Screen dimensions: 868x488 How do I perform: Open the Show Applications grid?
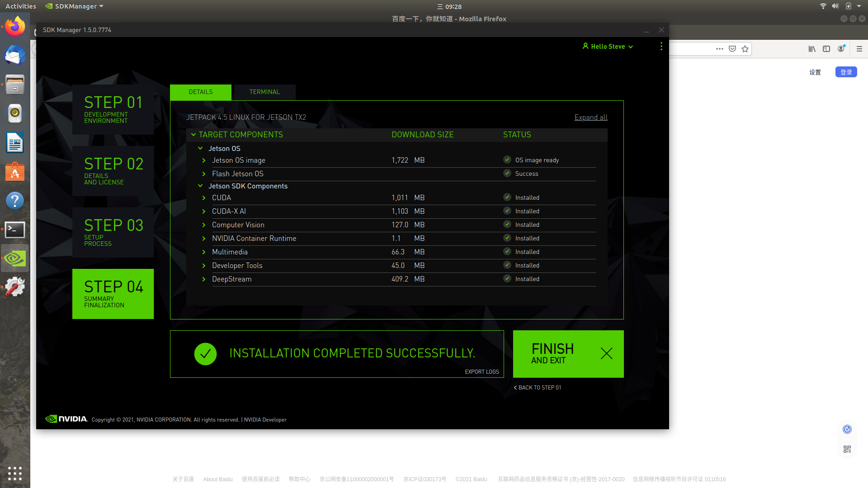click(x=15, y=473)
